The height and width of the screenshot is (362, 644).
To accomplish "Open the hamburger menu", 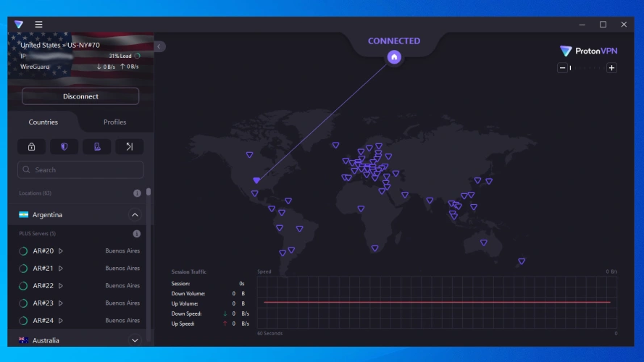I will [x=38, y=24].
